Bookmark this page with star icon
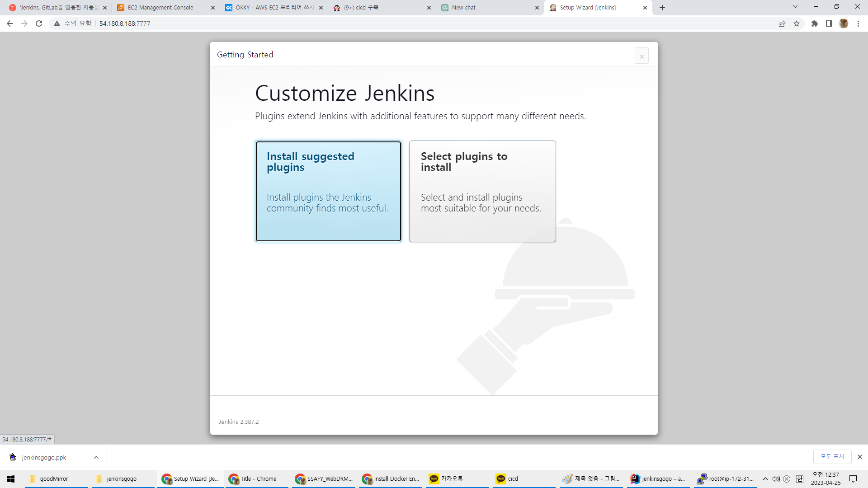The height and width of the screenshot is (488, 868). tap(797, 23)
